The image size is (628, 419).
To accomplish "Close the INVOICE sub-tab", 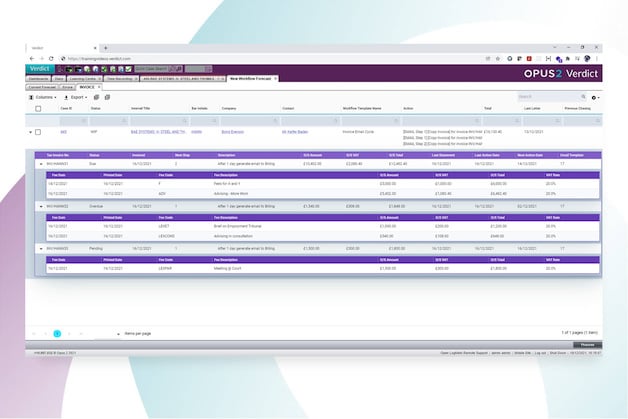I will point(99,87).
